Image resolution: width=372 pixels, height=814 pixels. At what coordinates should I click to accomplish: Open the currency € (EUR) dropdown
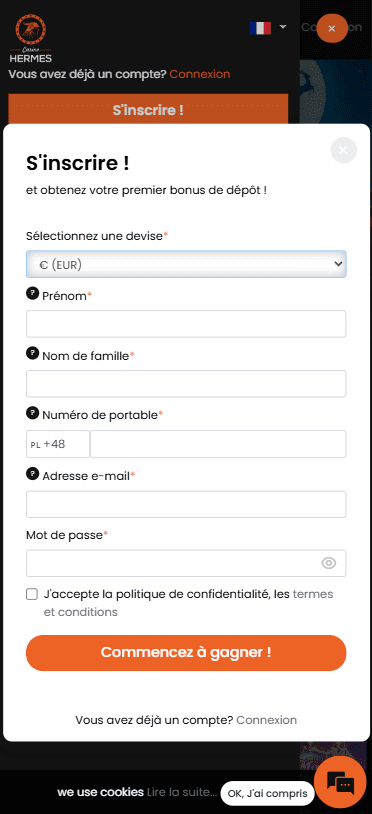(x=186, y=264)
